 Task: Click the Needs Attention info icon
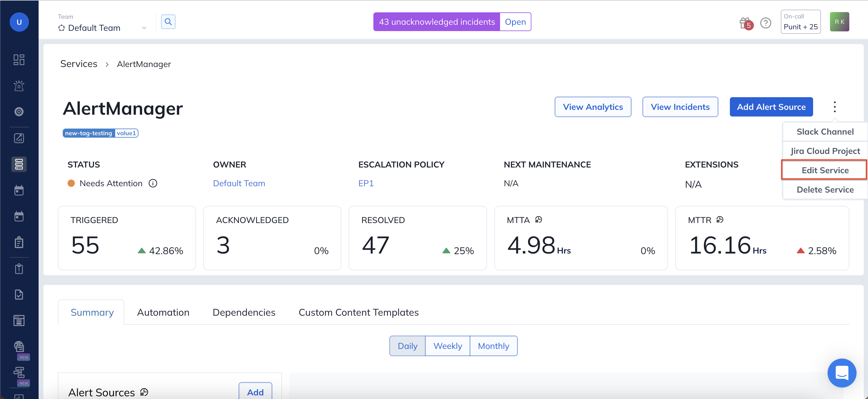153,183
